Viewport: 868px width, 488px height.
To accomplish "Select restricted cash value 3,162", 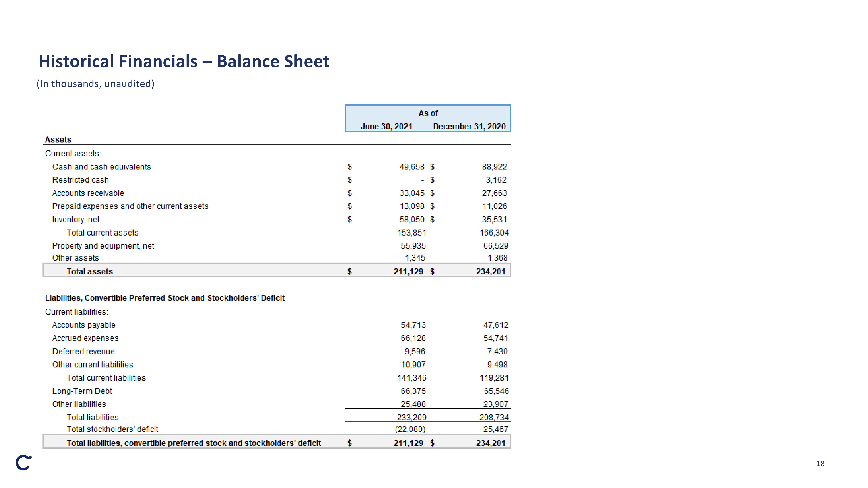I will click(496, 180).
